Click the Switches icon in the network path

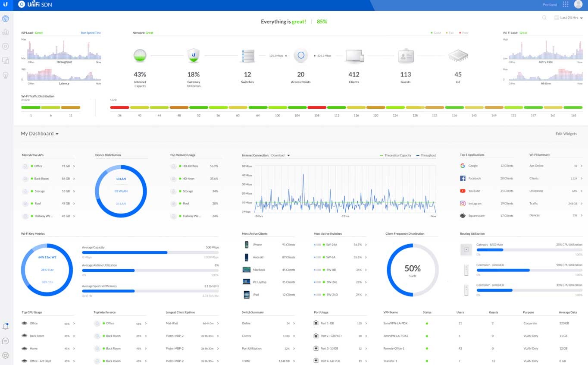click(247, 55)
